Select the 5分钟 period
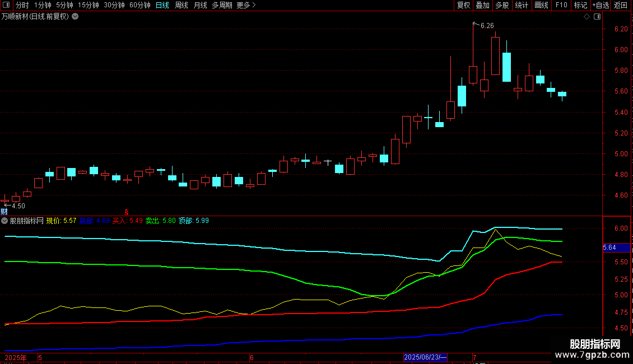This screenshot has width=633, height=364. [x=64, y=5]
